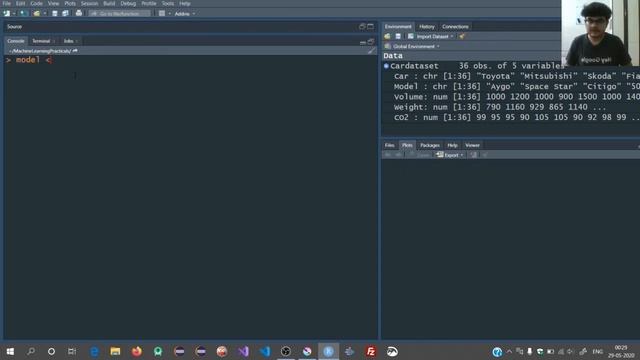Switch to the Terminal tab

(x=41, y=41)
